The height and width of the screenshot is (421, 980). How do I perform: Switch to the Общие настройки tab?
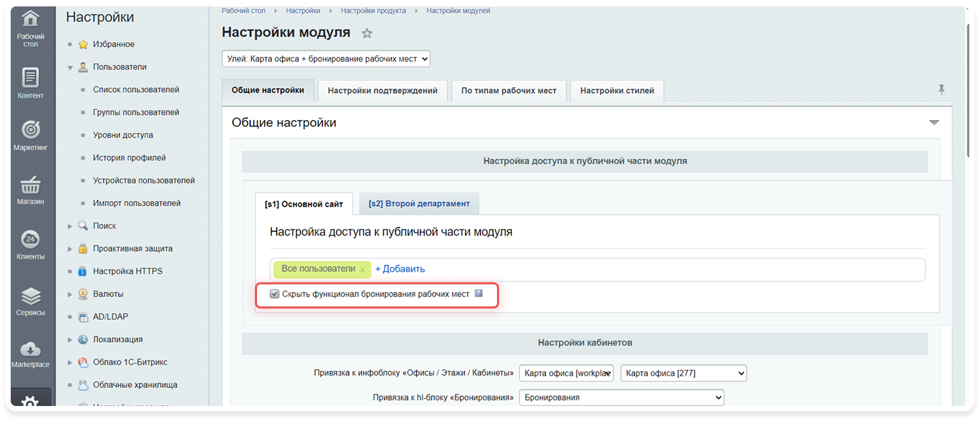pos(268,90)
